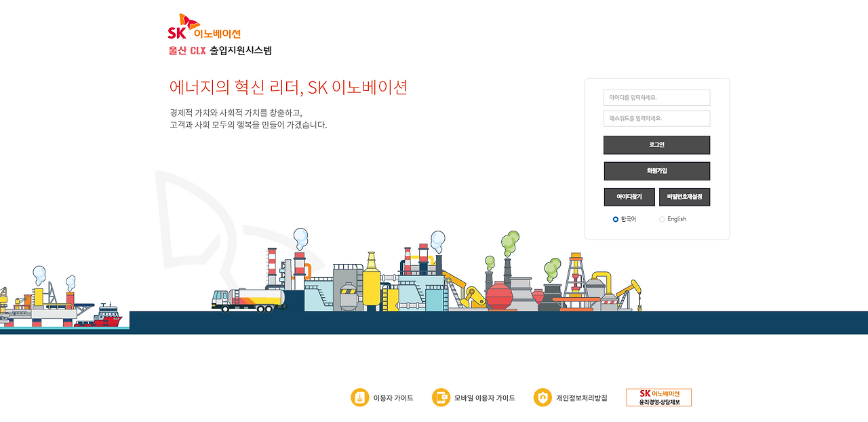Select the 한국어 language radio button
The image size is (868, 422).
coord(615,218)
